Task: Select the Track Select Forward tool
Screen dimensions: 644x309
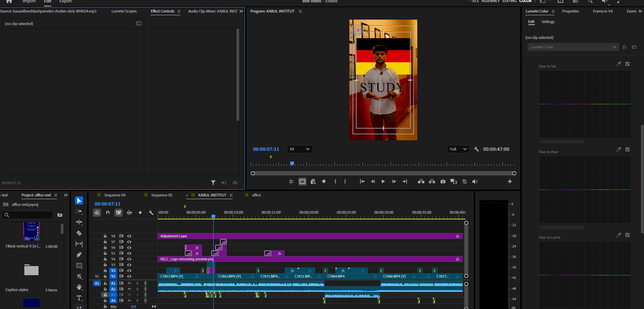Action: click(x=79, y=211)
